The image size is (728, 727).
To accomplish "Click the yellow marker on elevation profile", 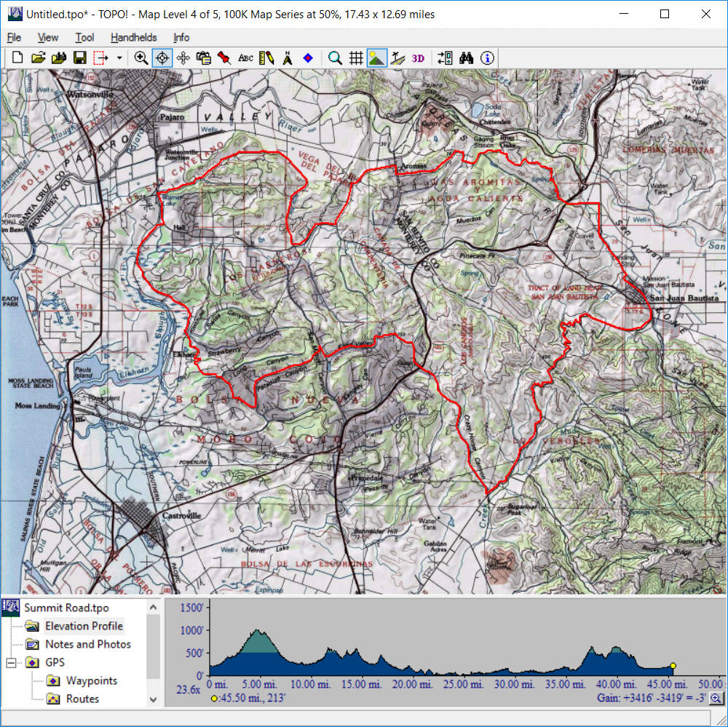I will click(x=673, y=665).
